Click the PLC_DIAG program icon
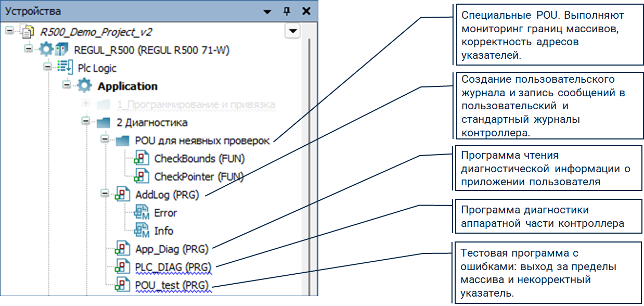This screenshot has height=306, width=644. point(122,267)
